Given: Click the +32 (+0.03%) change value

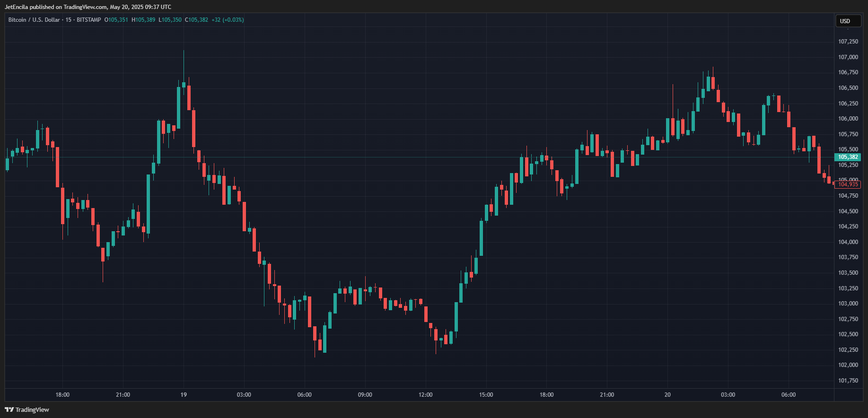Looking at the screenshot, I should [228, 20].
